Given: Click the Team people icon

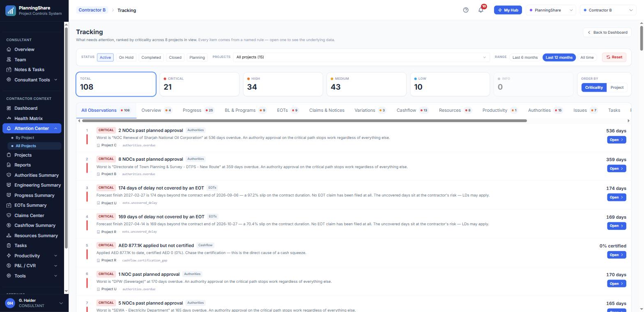Looking at the screenshot, I should [9, 60].
